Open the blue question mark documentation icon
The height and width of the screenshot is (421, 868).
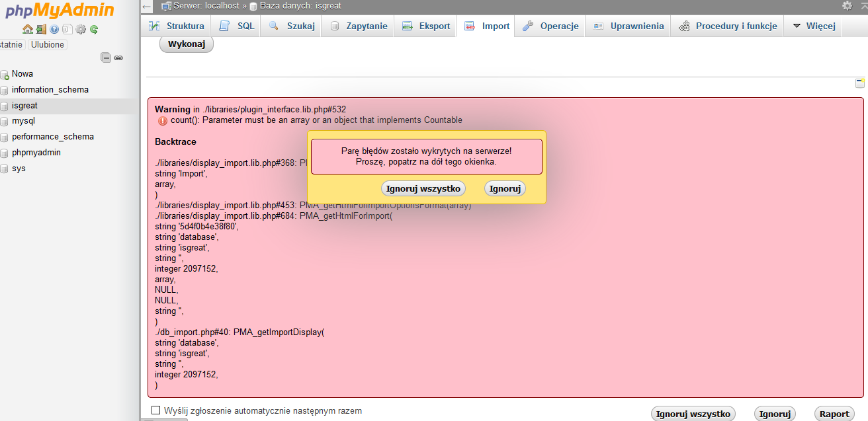coord(54,29)
